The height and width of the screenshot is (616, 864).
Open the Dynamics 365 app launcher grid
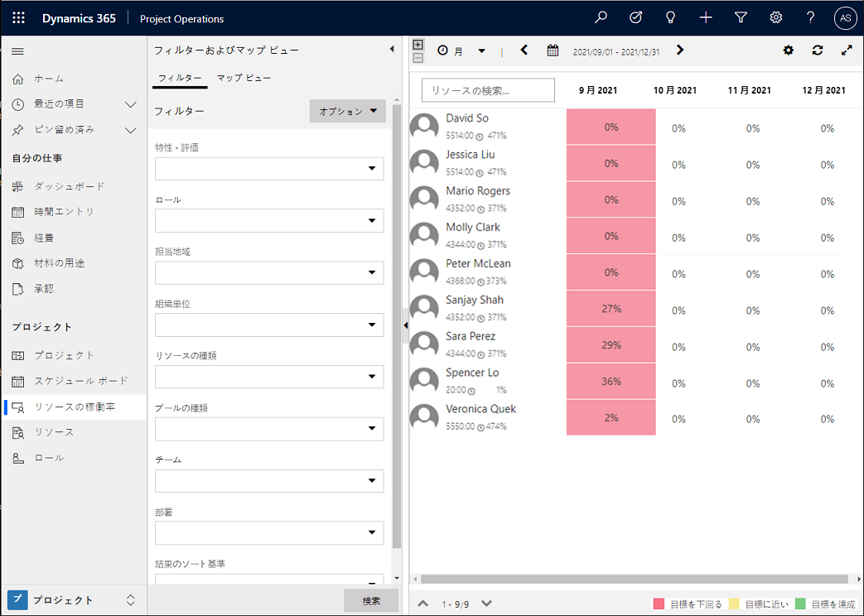click(x=18, y=18)
